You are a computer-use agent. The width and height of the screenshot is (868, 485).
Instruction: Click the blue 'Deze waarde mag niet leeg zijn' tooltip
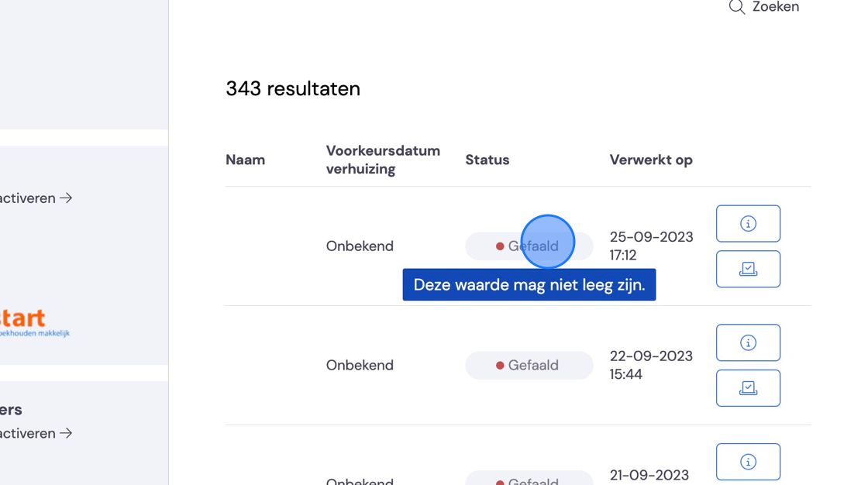point(529,284)
